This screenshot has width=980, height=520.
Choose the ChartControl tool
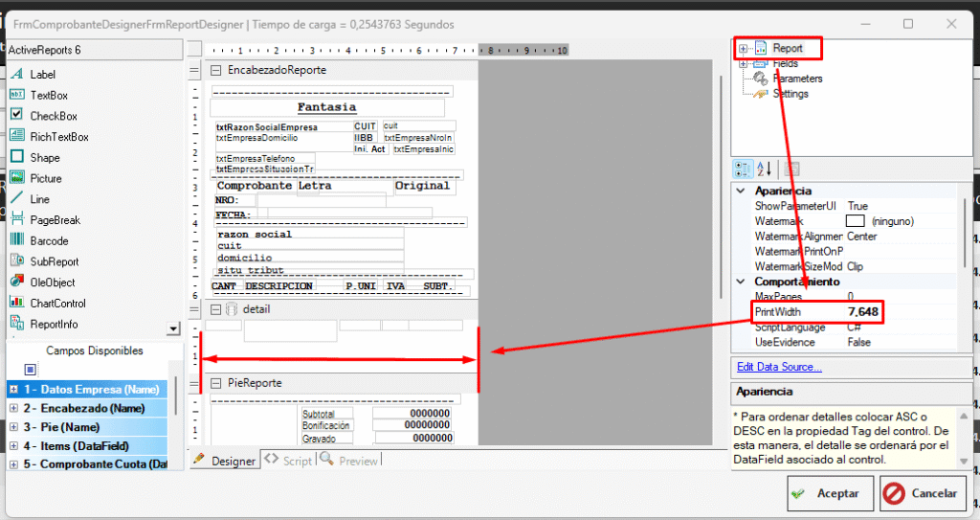[58, 304]
